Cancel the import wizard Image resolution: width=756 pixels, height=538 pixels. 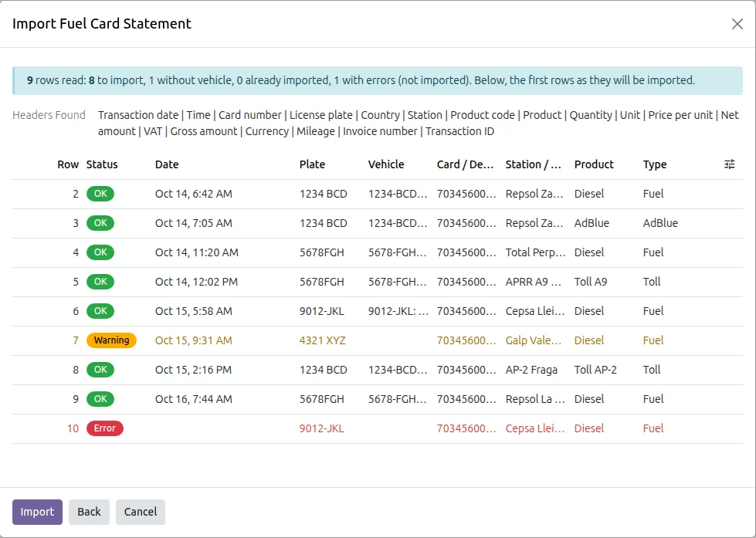[x=141, y=512]
